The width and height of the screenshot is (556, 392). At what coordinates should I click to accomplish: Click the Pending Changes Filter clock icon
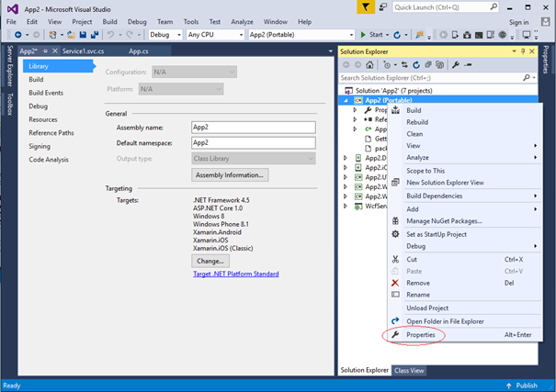tap(387, 65)
